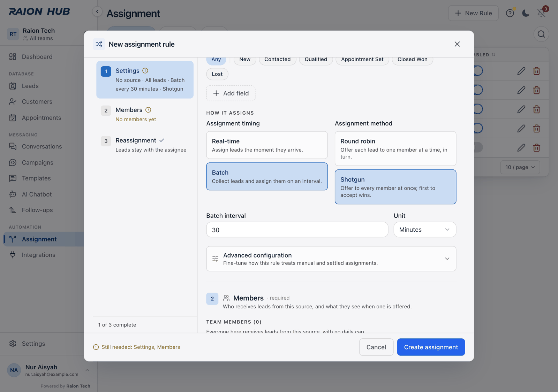Open the help question-mark icon
Image resolution: width=558 pixels, height=392 pixels.
tap(510, 13)
